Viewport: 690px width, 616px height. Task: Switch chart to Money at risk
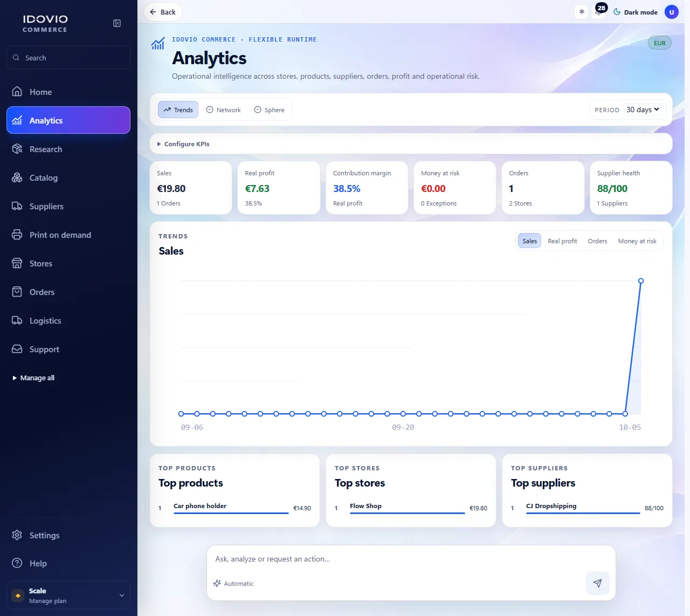pyautogui.click(x=637, y=241)
